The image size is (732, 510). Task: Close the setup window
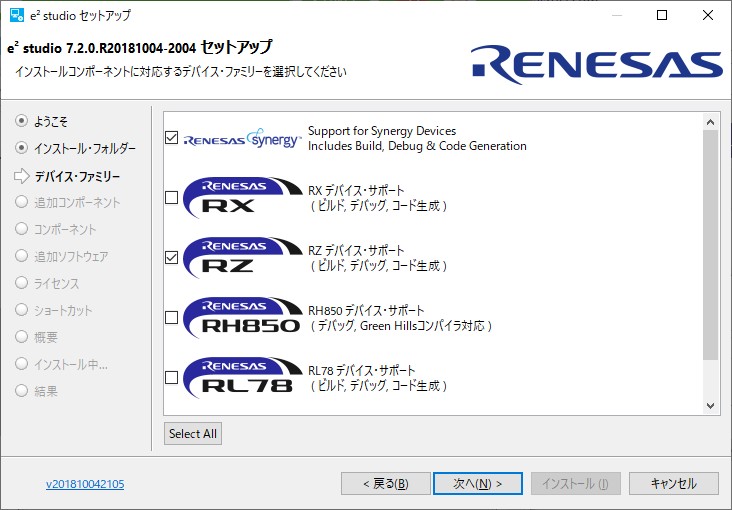[x=708, y=15]
